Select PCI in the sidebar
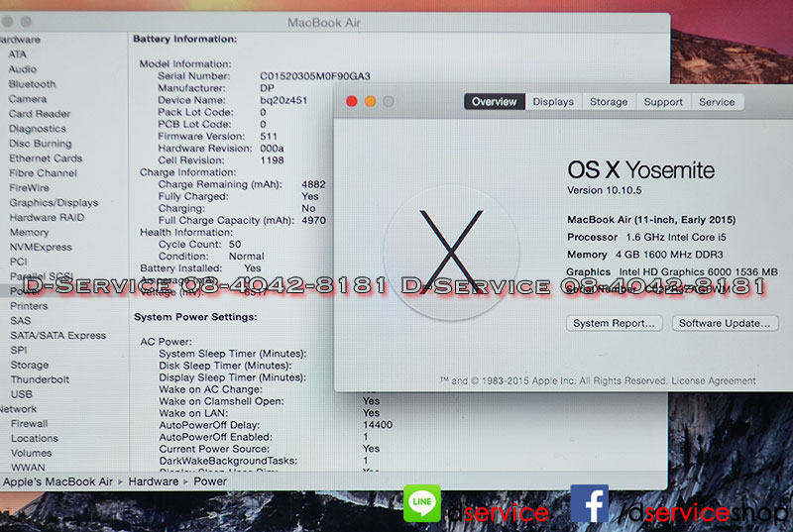This screenshot has width=793, height=532. [x=18, y=262]
